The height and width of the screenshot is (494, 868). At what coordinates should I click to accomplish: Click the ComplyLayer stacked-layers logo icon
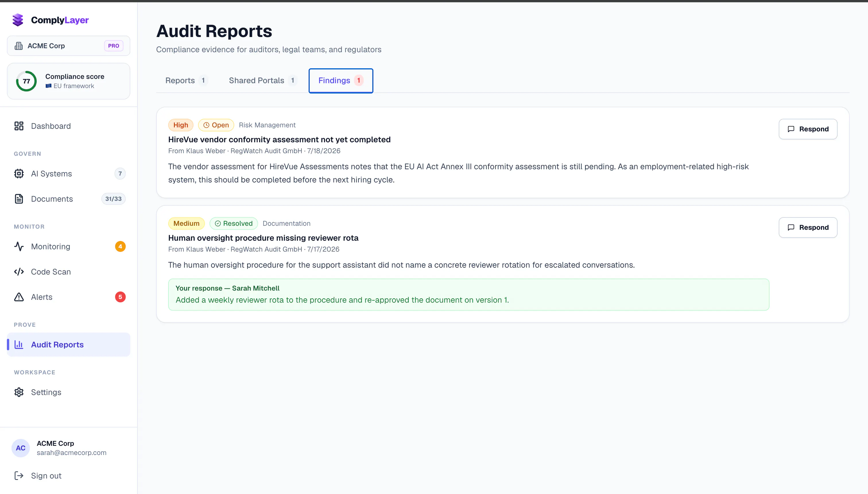pyautogui.click(x=18, y=20)
